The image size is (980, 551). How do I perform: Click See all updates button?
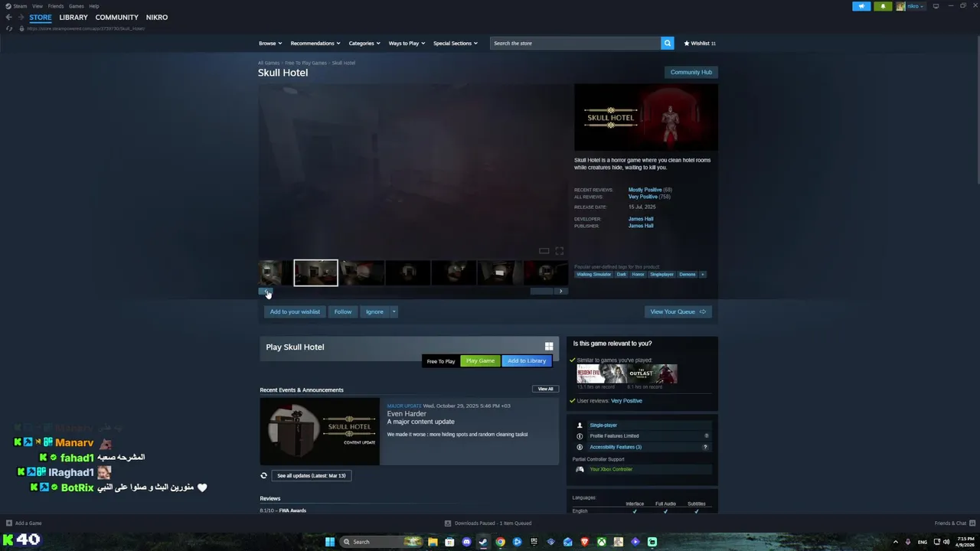[311, 475]
